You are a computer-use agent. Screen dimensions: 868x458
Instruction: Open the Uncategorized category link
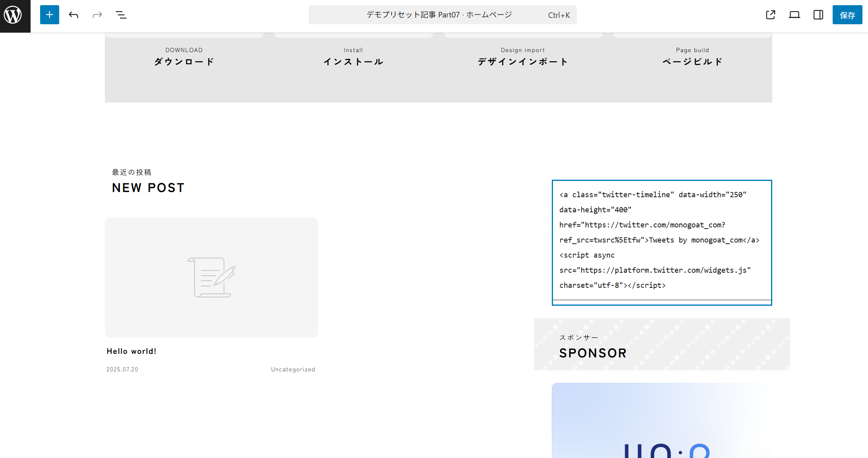tap(293, 369)
